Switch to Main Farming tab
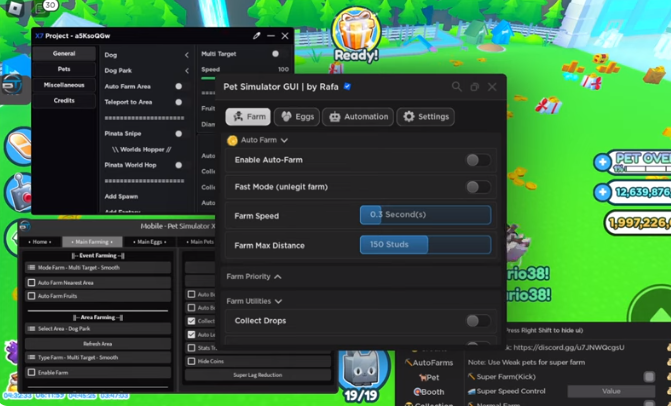The image size is (671, 406). tap(92, 242)
